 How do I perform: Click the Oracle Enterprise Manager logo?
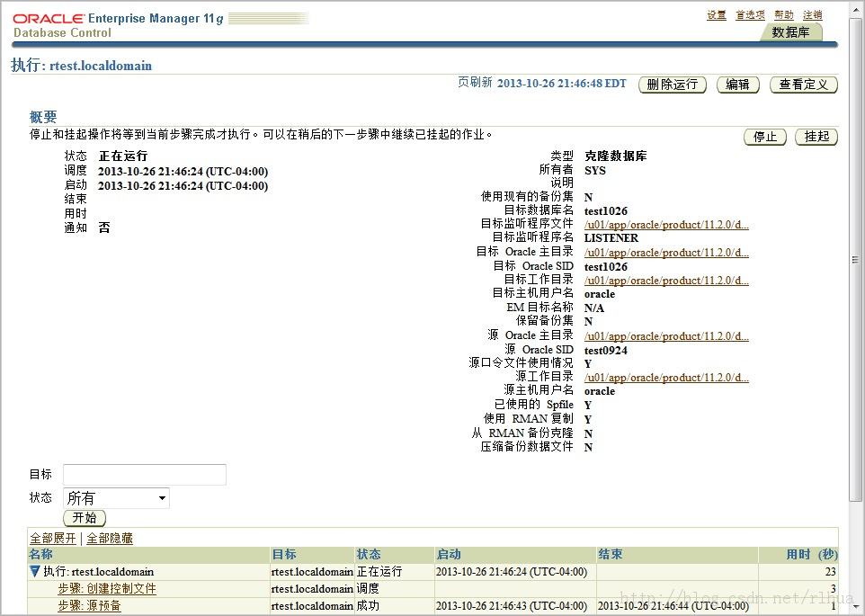tap(118, 19)
